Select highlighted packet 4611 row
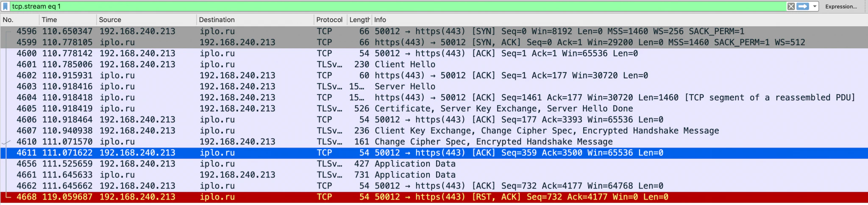Image resolution: width=868 pixels, height=205 pixels. 434,153
